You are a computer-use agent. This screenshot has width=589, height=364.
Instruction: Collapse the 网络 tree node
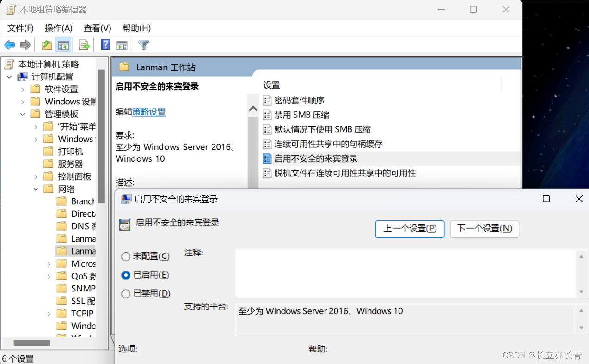click(36, 189)
